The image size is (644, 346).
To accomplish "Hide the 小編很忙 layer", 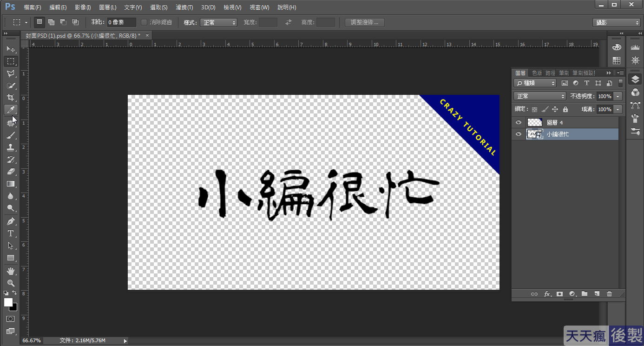I will pos(519,134).
